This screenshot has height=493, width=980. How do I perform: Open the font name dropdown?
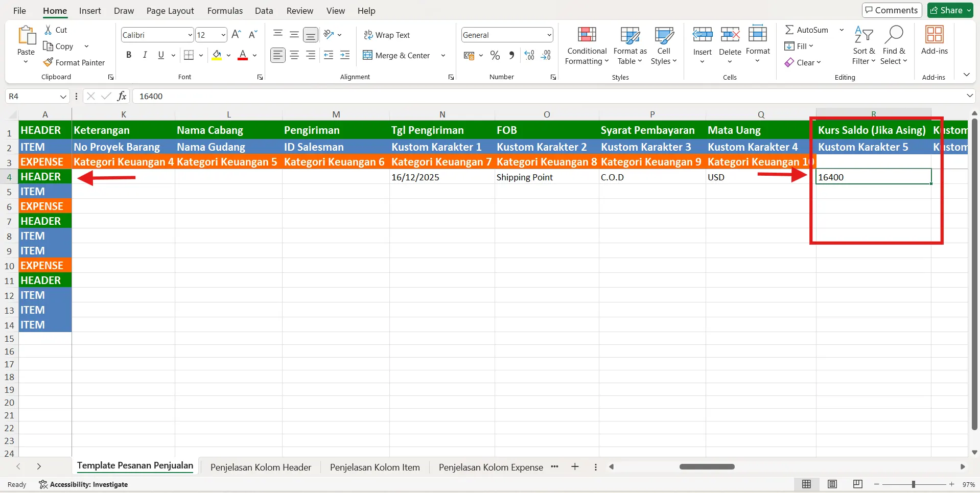tap(190, 35)
